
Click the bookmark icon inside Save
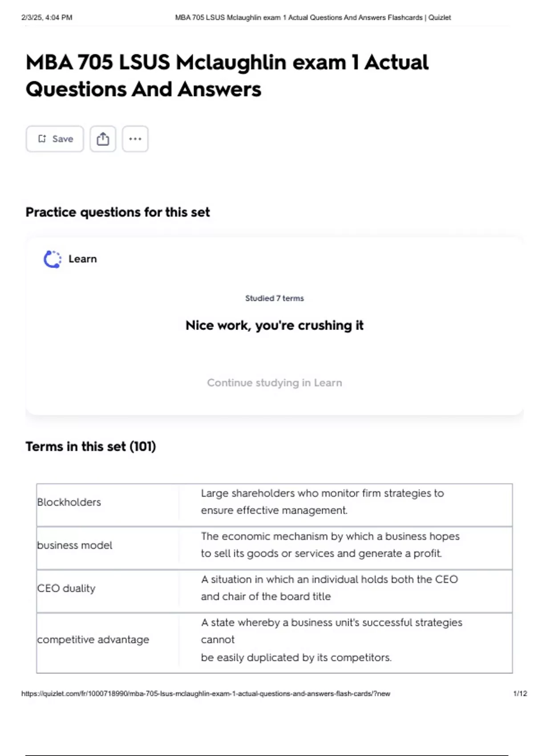pyautogui.click(x=42, y=139)
